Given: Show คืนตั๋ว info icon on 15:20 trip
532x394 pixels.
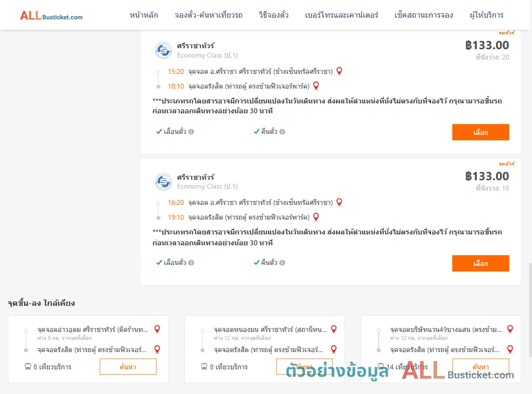Looking at the screenshot, I should 282,131.
